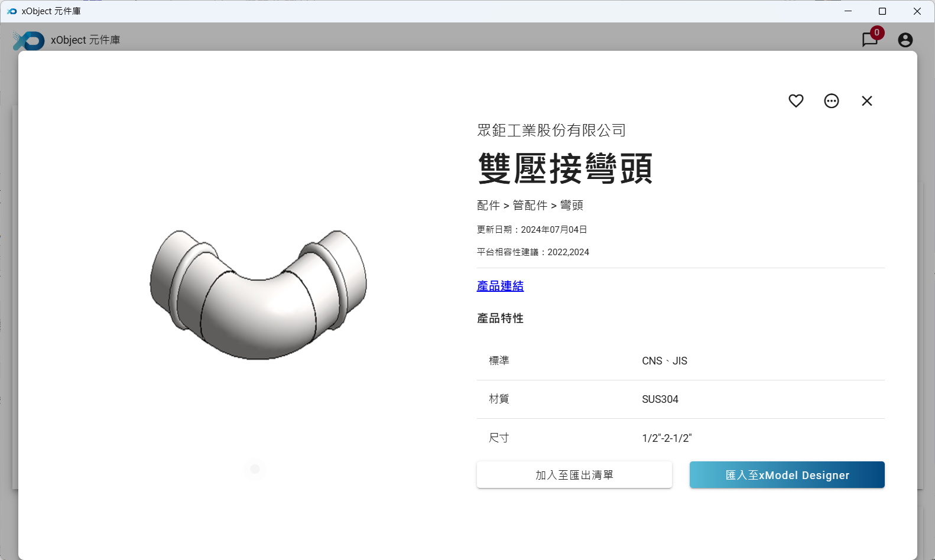
Task: Go to the 配件 breadcrumb category
Action: coord(488,206)
